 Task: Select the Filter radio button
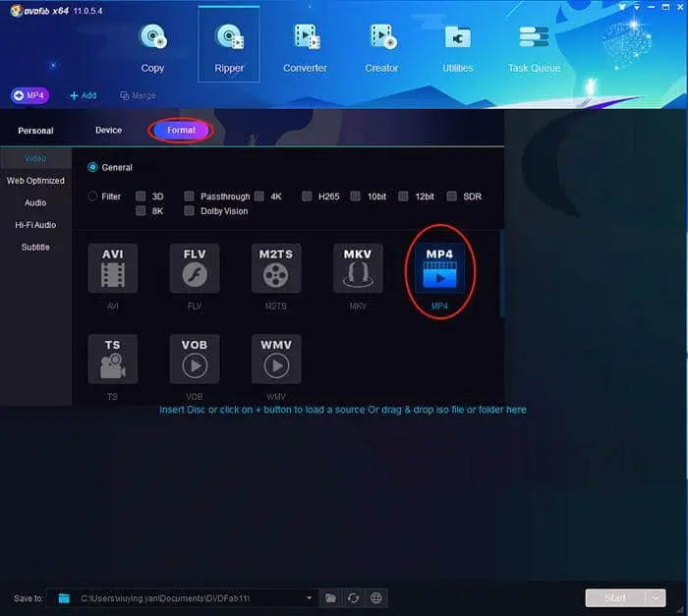(92, 196)
